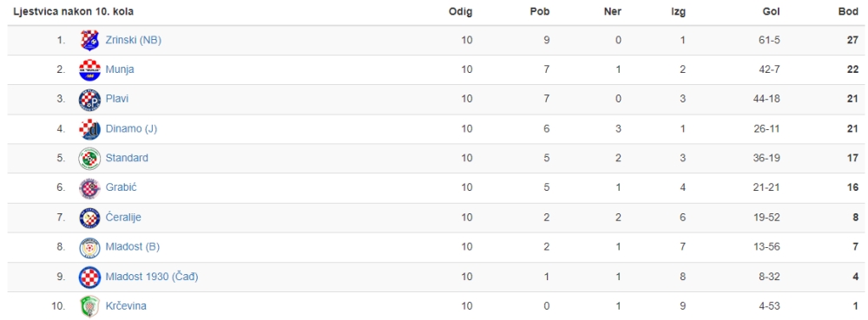Click the Mladost (B) club crest
This screenshot has height=320, width=868.
point(89,247)
